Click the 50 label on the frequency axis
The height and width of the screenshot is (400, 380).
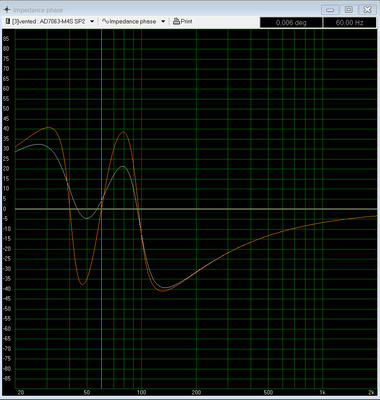pyautogui.click(x=87, y=393)
